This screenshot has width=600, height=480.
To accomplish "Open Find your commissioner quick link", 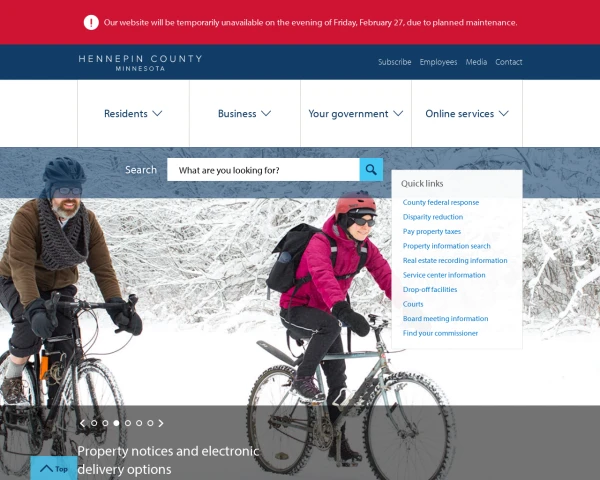I will [440, 333].
